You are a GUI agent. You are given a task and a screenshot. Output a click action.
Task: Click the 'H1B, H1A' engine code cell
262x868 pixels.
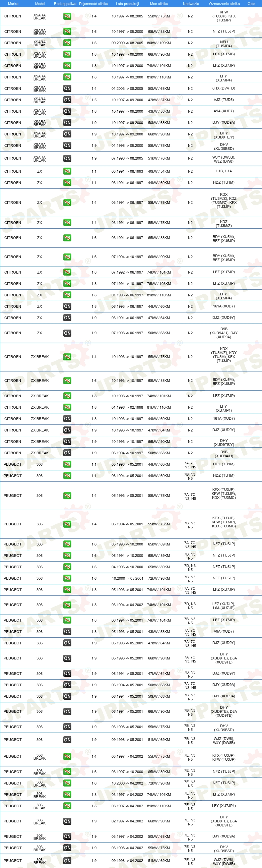(224, 171)
